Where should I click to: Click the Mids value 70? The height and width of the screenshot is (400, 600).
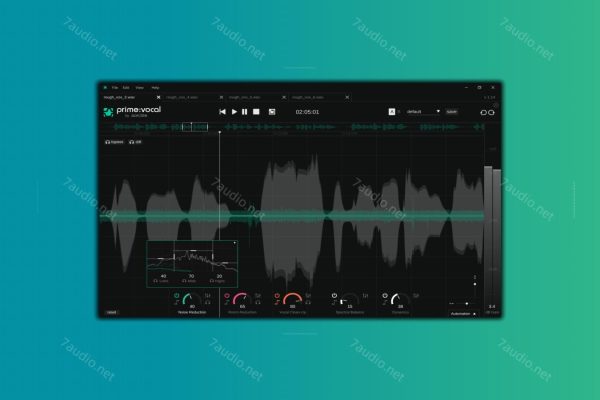tap(191, 276)
